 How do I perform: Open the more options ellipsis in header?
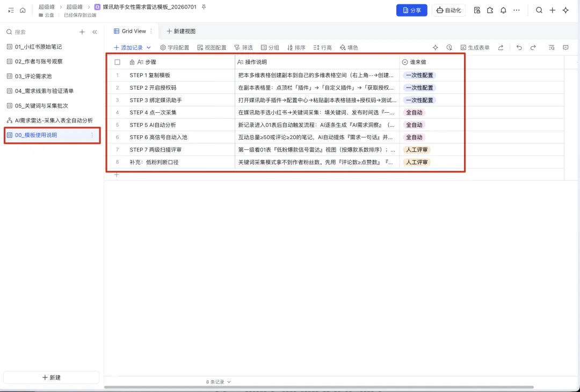[517, 10]
